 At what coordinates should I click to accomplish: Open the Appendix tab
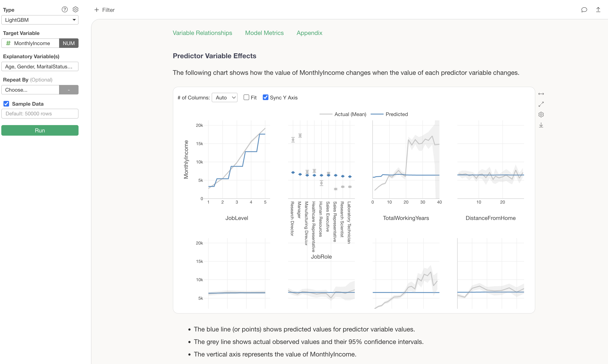[309, 33]
